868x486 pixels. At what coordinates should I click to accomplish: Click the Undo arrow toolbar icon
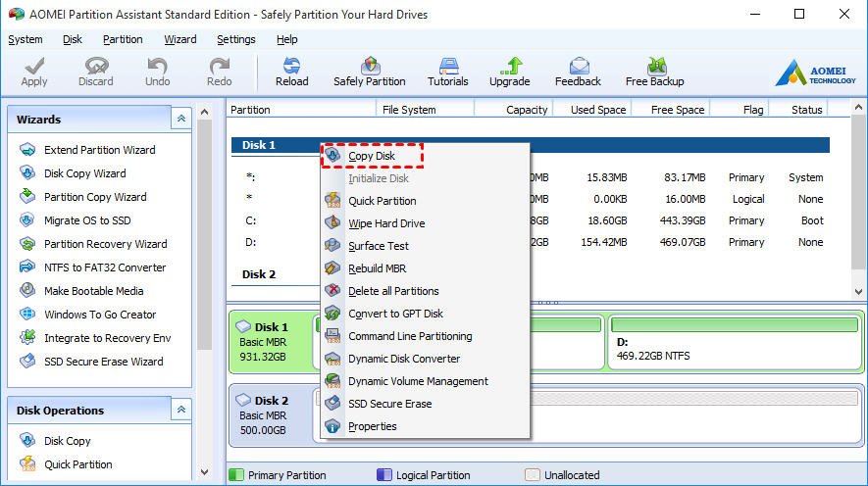(157, 72)
